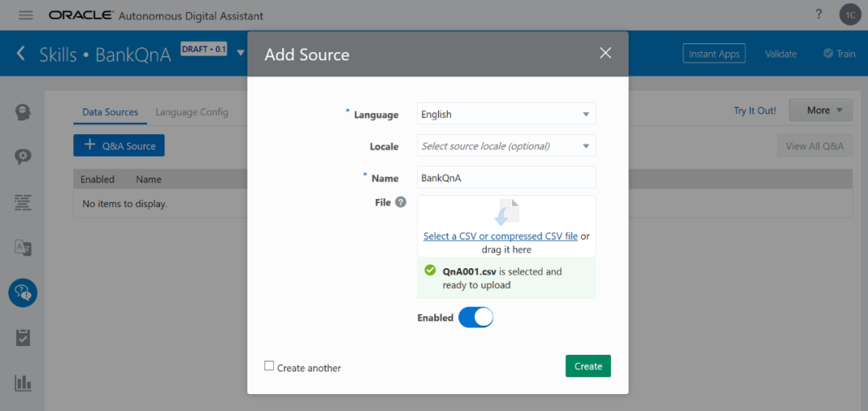Open the user profile avatar menu
Screen dimensions: 868x411
click(850, 14)
